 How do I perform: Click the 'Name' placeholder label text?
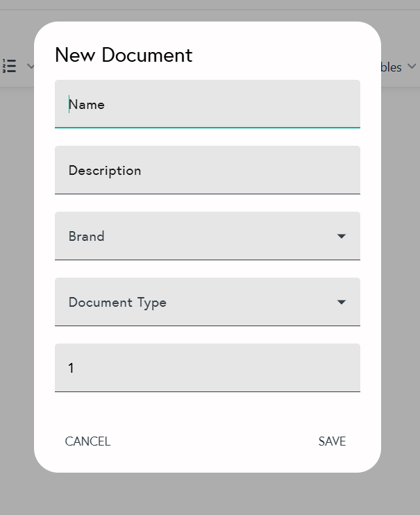point(87,105)
